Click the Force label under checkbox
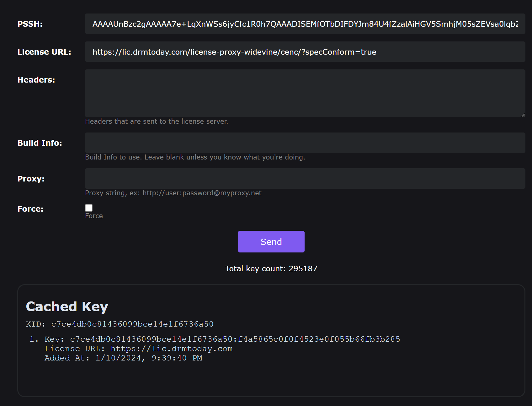The image size is (532, 406). click(94, 216)
